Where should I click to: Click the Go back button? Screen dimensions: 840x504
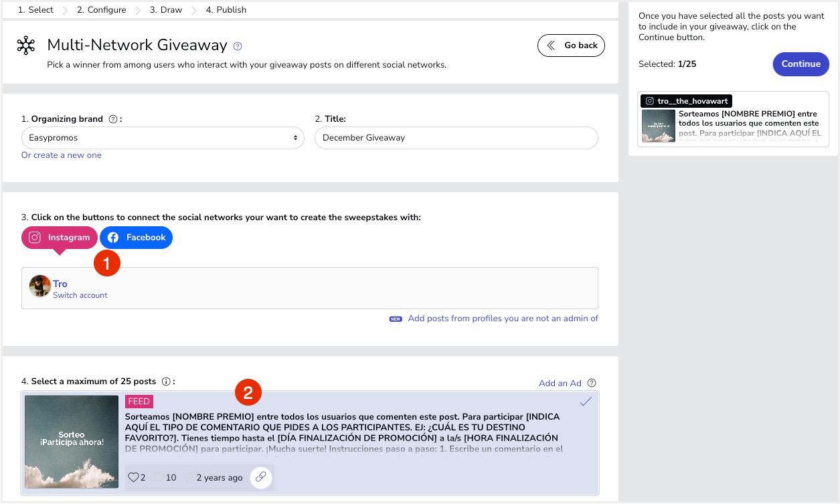pos(571,45)
